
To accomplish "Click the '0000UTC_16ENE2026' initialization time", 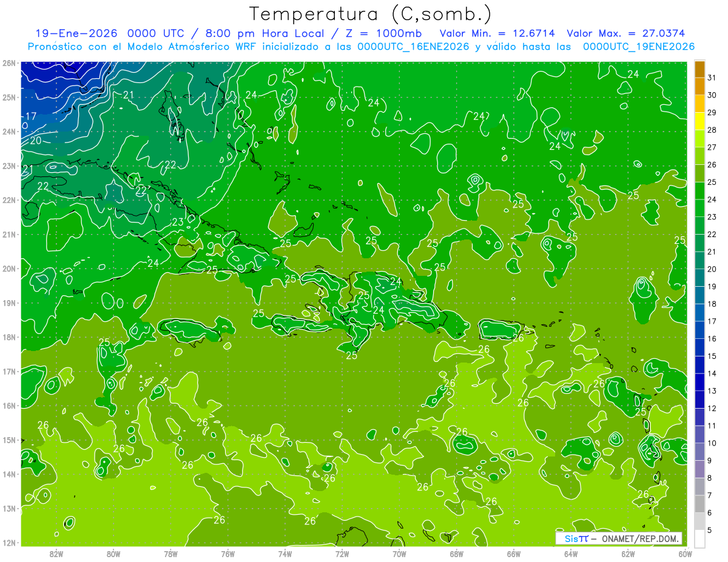I will [413, 47].
